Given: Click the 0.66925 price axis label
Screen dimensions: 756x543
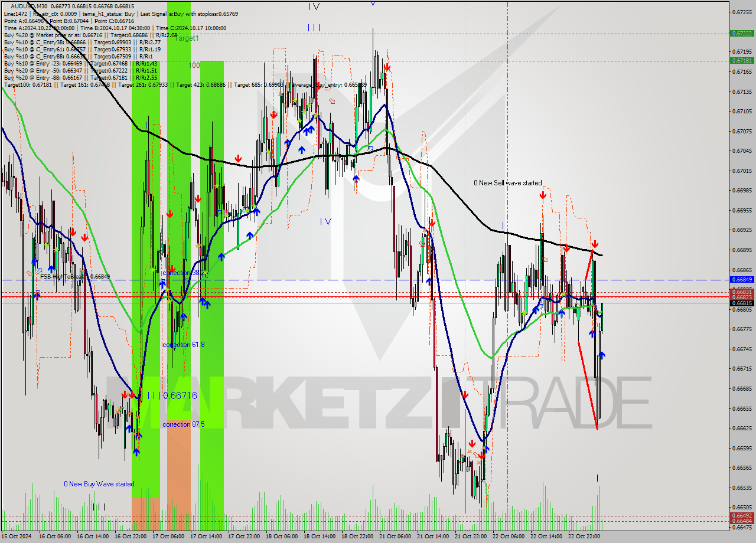Looking at the screenshot, I should coord(742,230).
